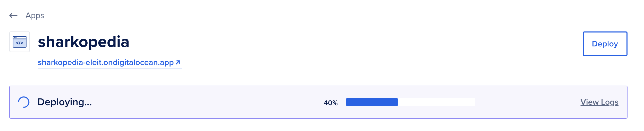Click the right end of progress bar
This screenshot has width=644, height=131.
(x=473, y=102)
